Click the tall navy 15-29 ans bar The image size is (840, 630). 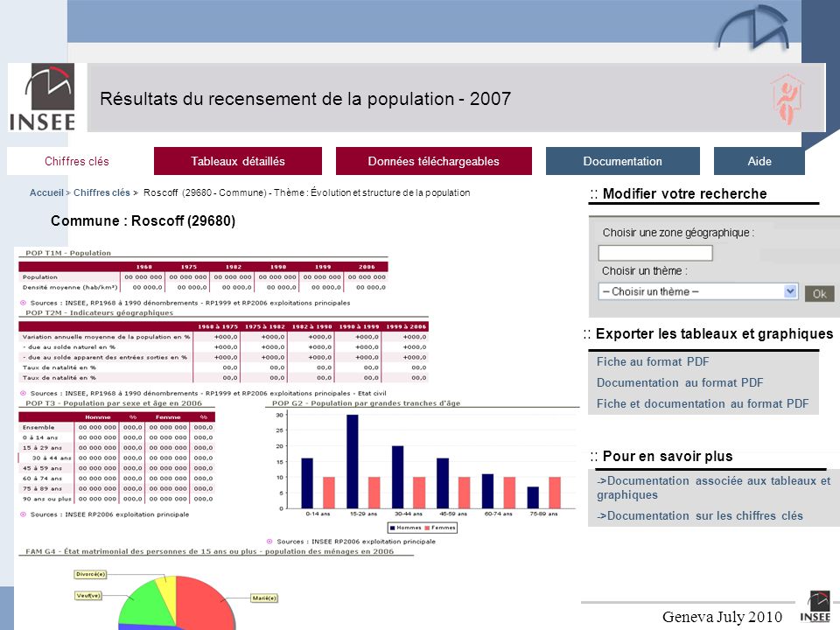coord(352,461)
